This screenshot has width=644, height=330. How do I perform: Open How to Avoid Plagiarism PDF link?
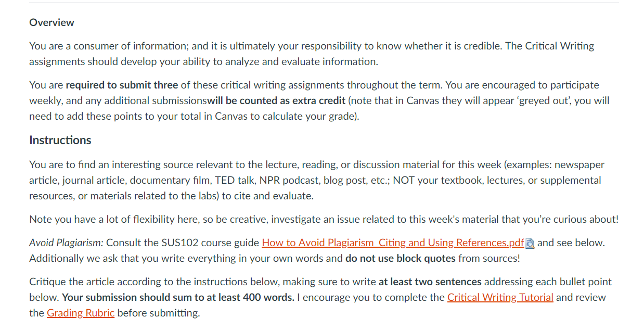click(x=393, y=243)
